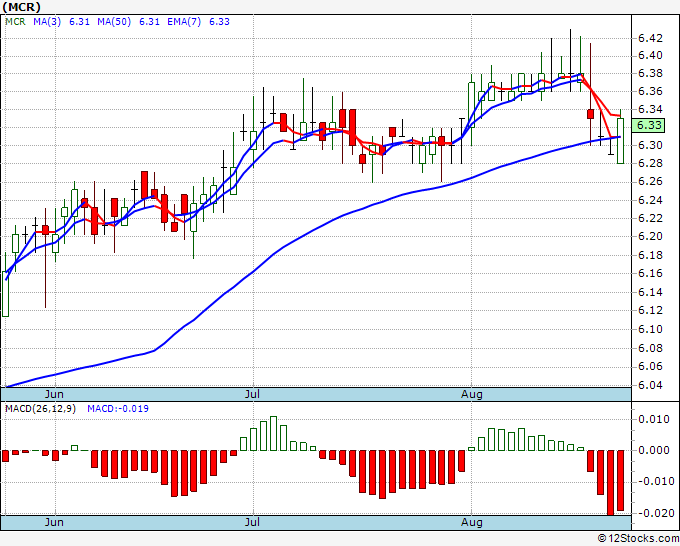Click the 6.18 price axis label

650,255
